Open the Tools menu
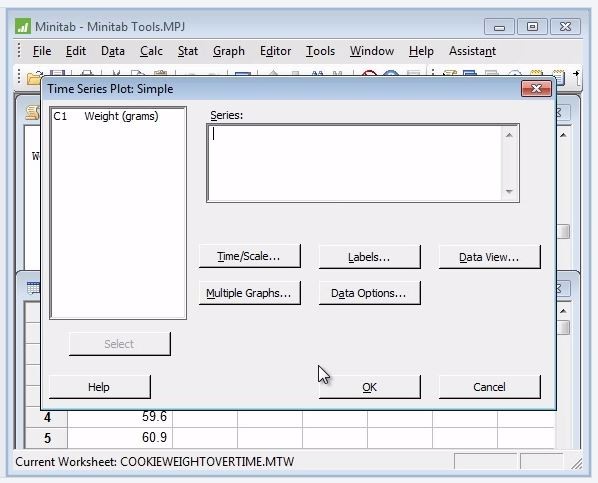The image size is (598, 483). (x=320, y=51)
